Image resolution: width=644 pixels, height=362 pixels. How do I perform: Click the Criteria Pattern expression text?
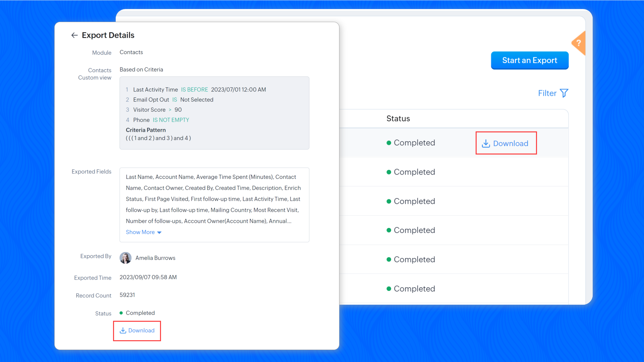[158, 138]
